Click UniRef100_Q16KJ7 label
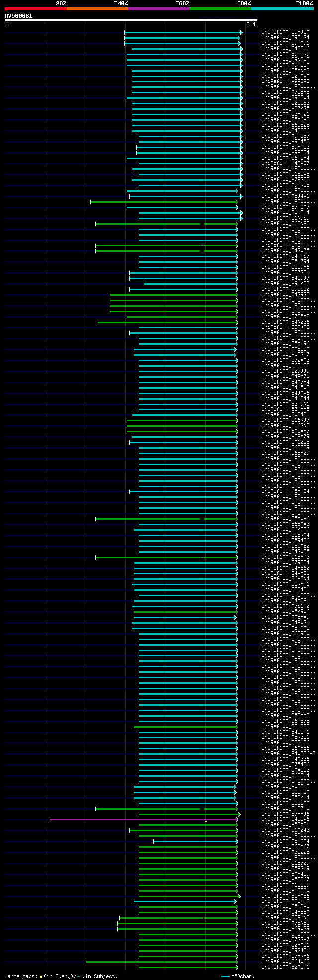Viewport: 318px width, 980px height. [285, 420]
